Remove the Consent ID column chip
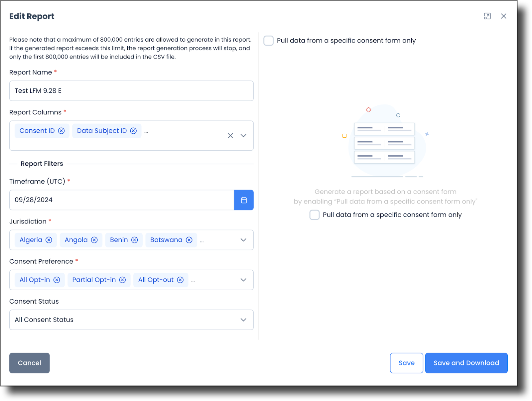The image size is (532, 401). [x=61, y=131]
